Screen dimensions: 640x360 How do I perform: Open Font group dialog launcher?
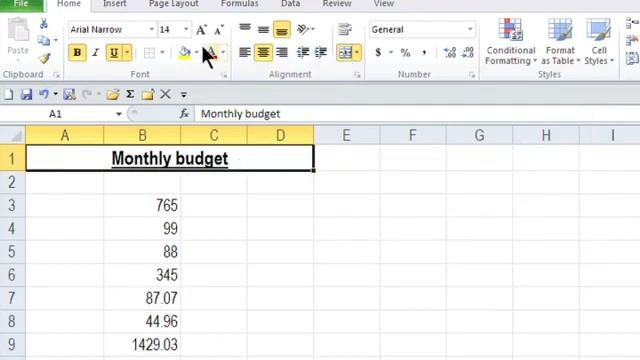(224, 75)
